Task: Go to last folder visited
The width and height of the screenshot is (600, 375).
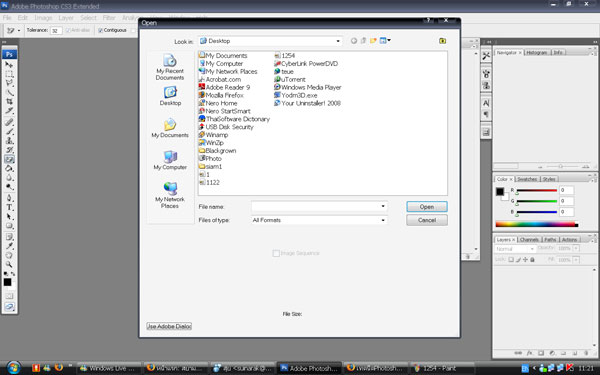Action: click(x=354, y=41)
